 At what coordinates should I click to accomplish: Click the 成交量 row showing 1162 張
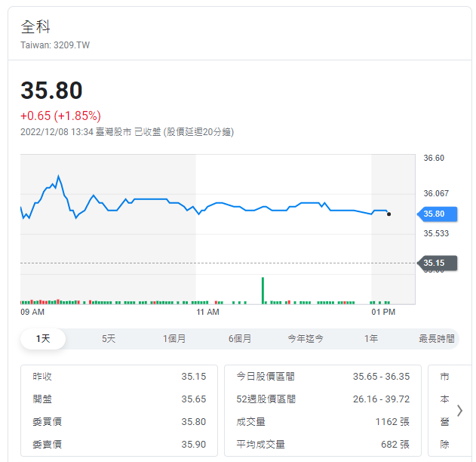322,422
